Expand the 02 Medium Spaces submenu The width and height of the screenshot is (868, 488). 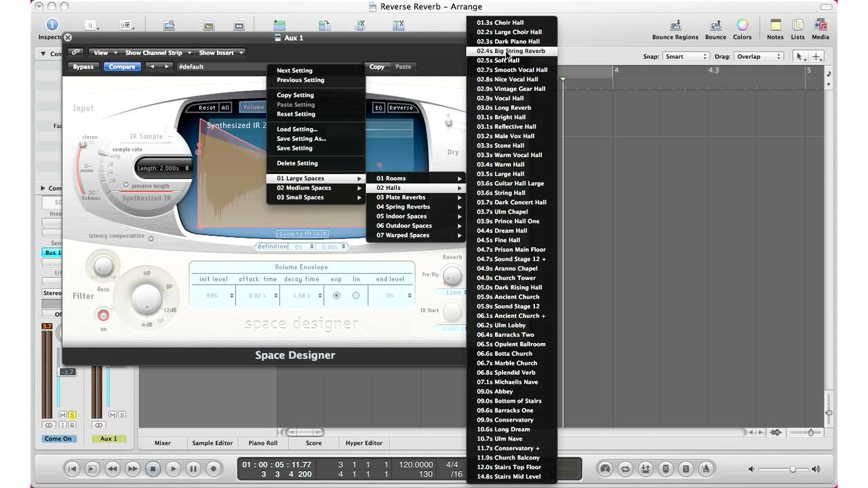pos(316,188)
